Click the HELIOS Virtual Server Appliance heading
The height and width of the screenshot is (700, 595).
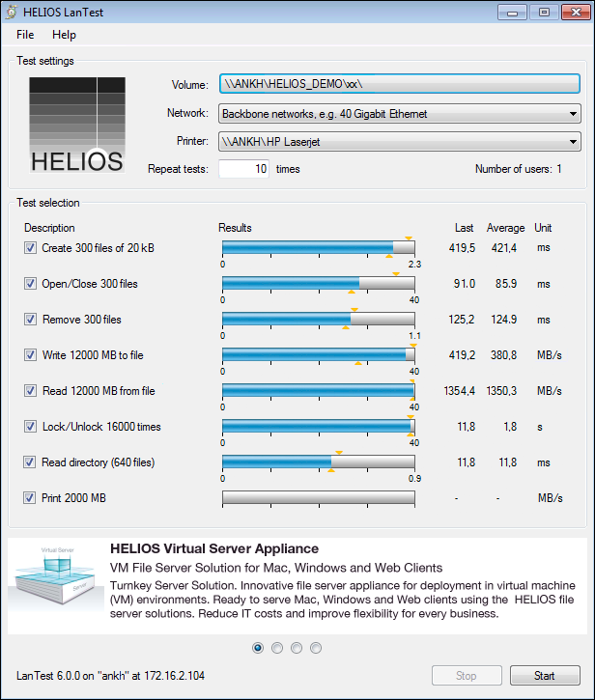pyautogui.click(x=214, y=548)
